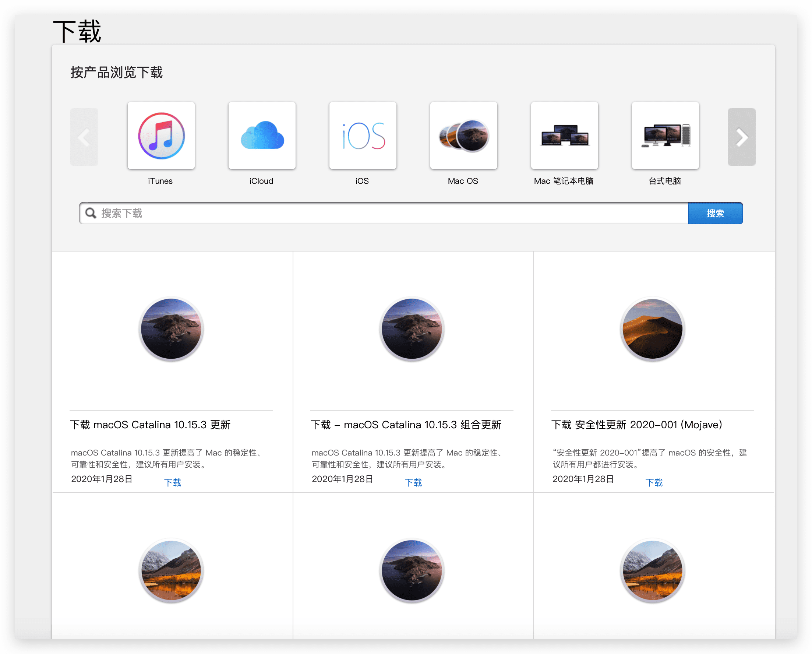This screenshot has width=812, height=654.
Task: Open Catalina image in bottom-middle card
Action: click(x=412, y=571)
